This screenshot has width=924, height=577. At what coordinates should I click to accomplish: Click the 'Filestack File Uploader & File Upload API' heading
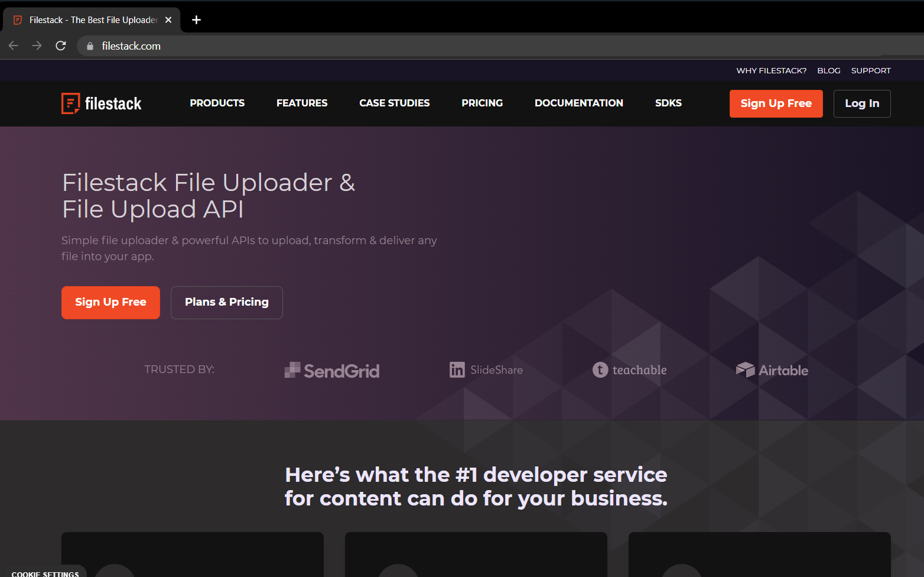(209, 196)
